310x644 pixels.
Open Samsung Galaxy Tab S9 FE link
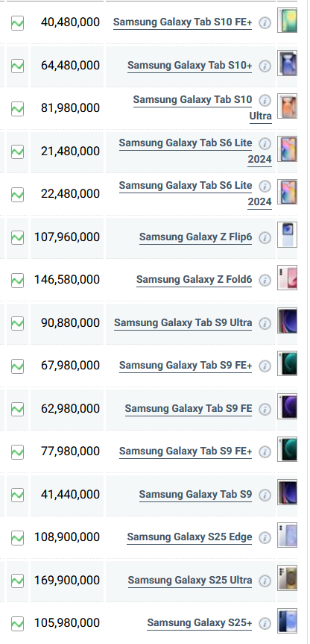pos(189,409)
